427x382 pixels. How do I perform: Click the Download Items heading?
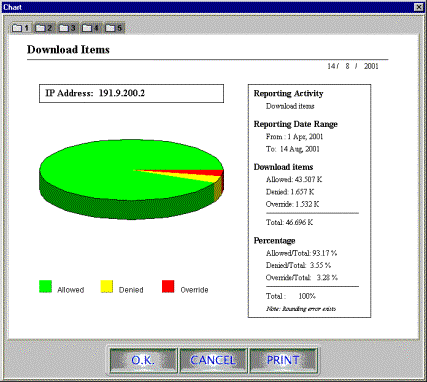coord(68,50)
